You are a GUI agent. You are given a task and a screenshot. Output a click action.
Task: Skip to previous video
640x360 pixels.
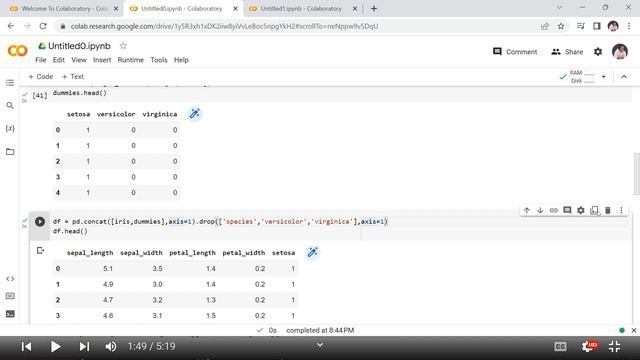point(27,347)
